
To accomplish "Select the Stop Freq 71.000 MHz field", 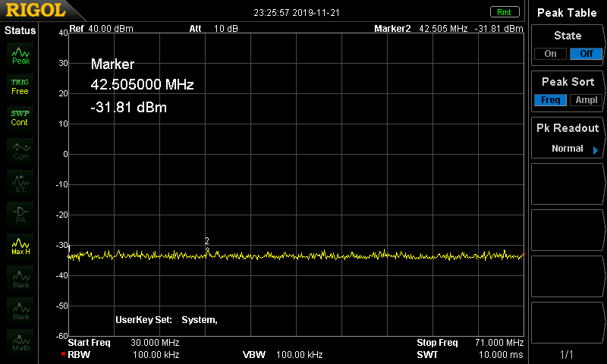I will tap(470, 343).
